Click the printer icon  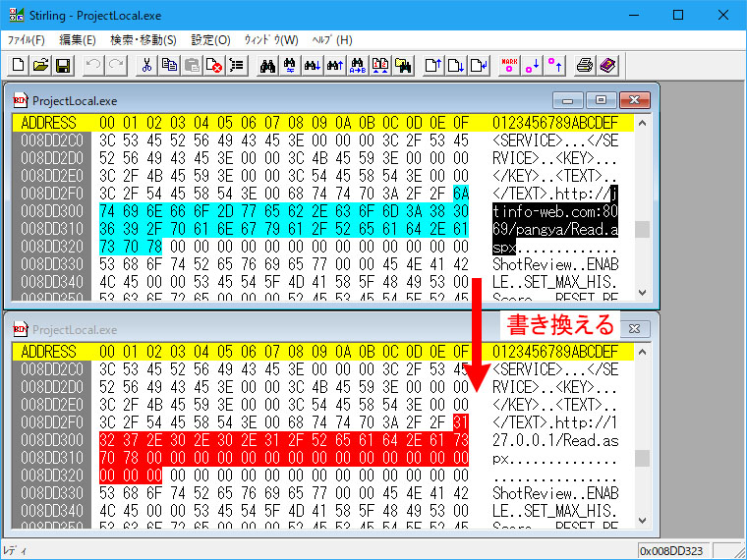tap(585, 66)
